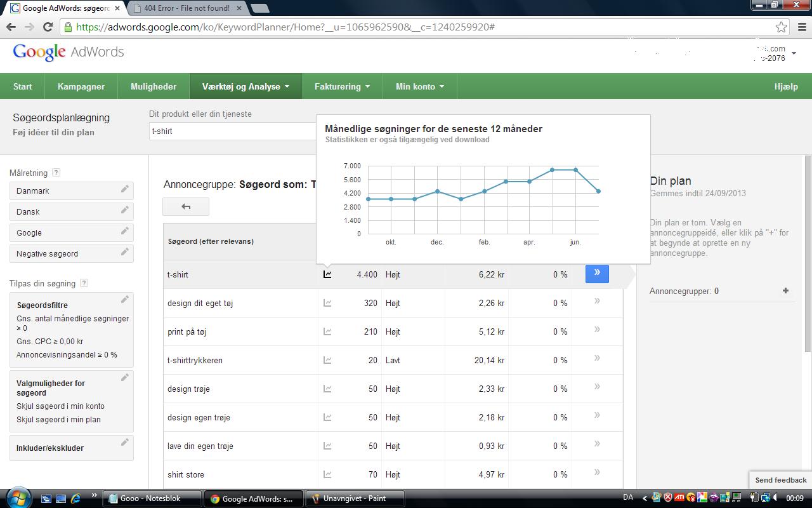Image resolution: width=812 pixels, height=508 pixels.
Task: Edit Dansk language with pencil icon
Action: [125, 210]
